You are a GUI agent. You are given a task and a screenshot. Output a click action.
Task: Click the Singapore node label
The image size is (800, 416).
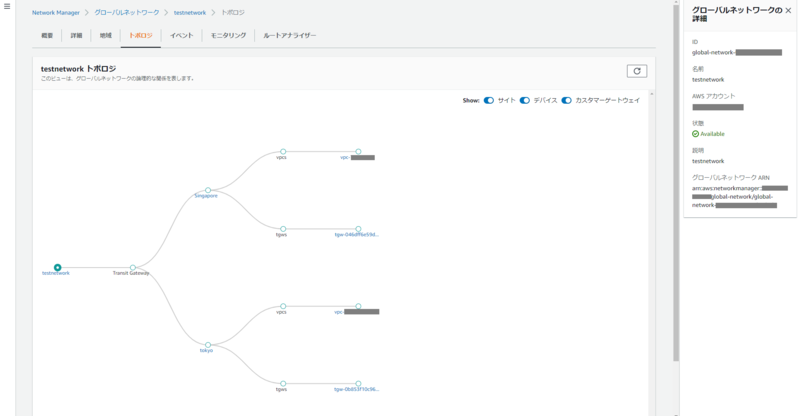[x=206, y=196]
